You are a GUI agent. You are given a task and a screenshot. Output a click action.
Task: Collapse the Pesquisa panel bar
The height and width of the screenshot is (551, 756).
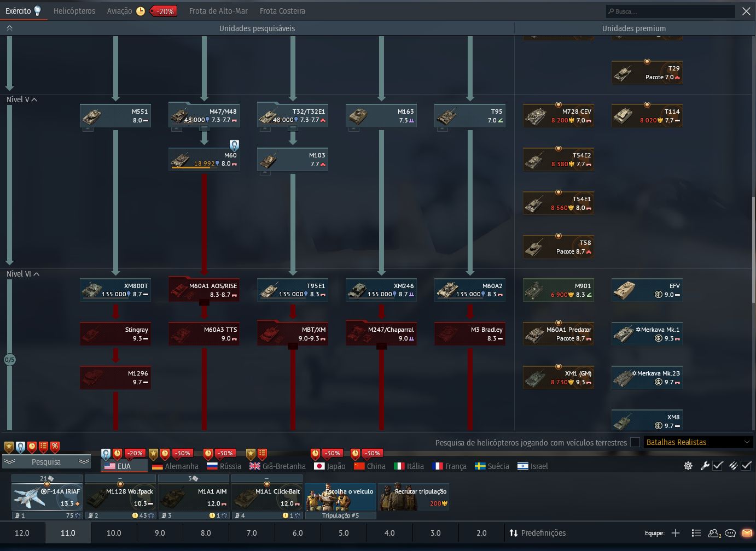click(46, 462)
